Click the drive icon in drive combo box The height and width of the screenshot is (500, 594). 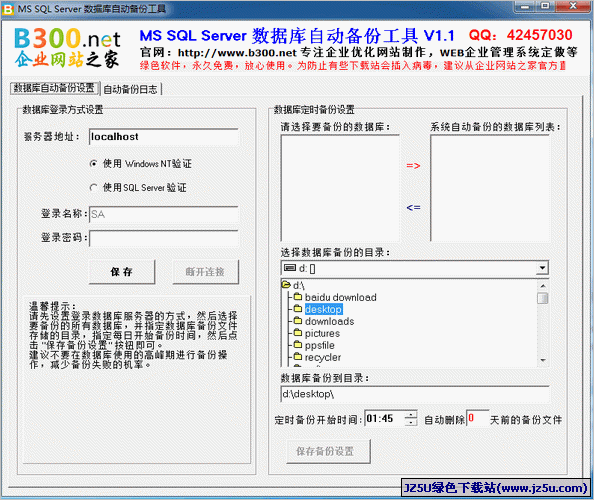tap(290, 268)
